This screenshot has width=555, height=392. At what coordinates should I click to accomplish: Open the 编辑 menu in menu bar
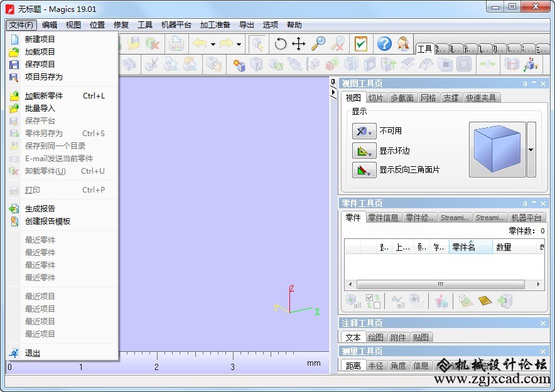[49, 24]
